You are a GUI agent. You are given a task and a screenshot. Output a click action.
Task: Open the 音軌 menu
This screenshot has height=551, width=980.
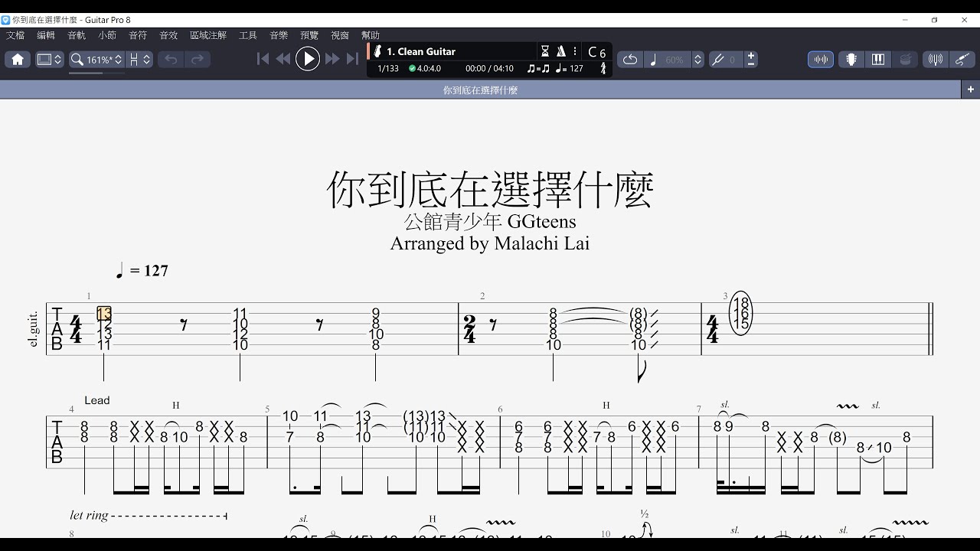coord(77,35)
